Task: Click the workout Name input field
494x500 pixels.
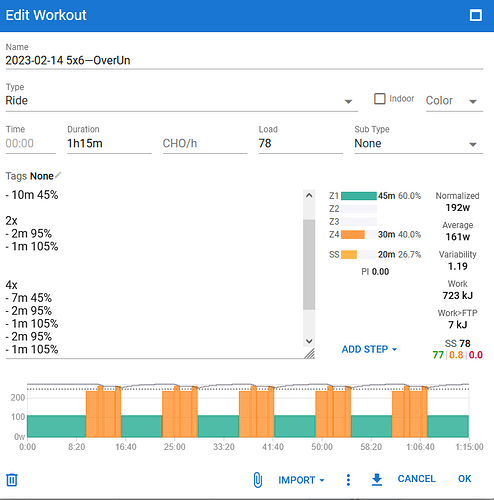Action: coord(244,61)
